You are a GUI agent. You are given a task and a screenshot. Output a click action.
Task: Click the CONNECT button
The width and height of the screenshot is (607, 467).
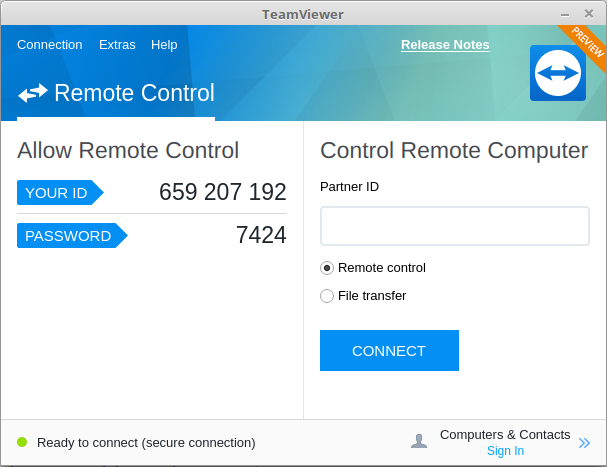[389, 350]
